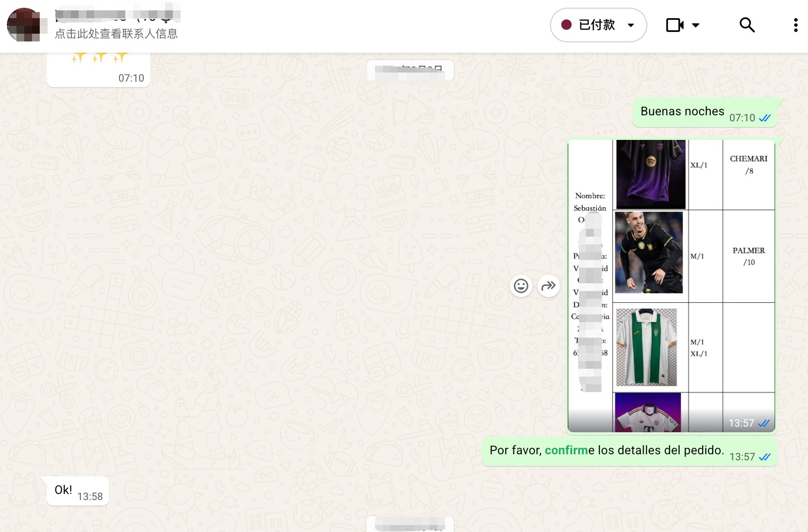Search within this chat
The height and width of the screenshot is (532, 808).
click(x=747, y=25)
